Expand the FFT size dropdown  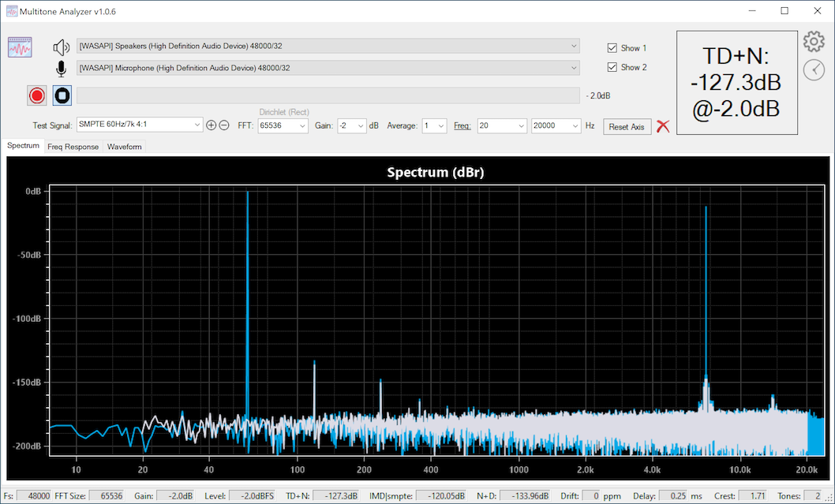[283, 125]
